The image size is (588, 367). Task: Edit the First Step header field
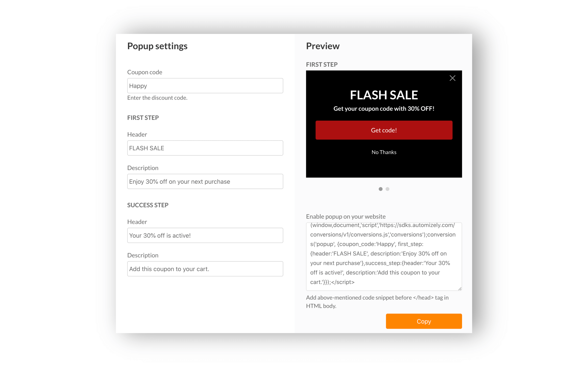(205, 148)
